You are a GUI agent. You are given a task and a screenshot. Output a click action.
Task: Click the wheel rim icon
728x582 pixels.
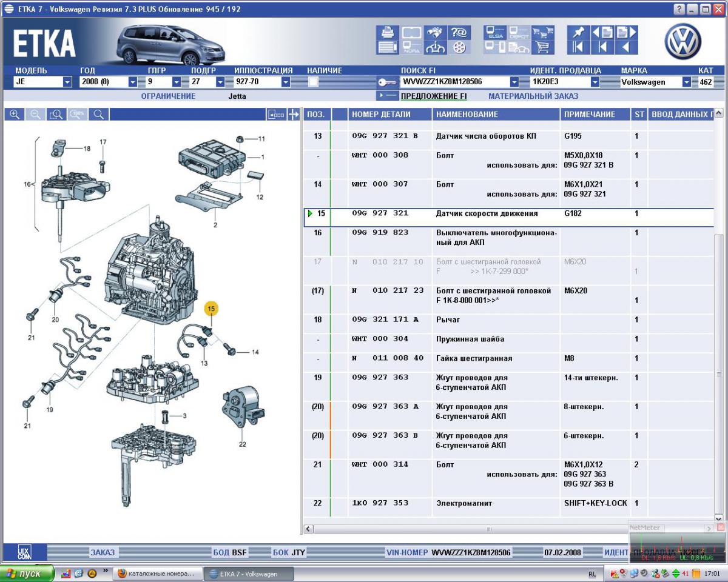(x=459, y=47)
